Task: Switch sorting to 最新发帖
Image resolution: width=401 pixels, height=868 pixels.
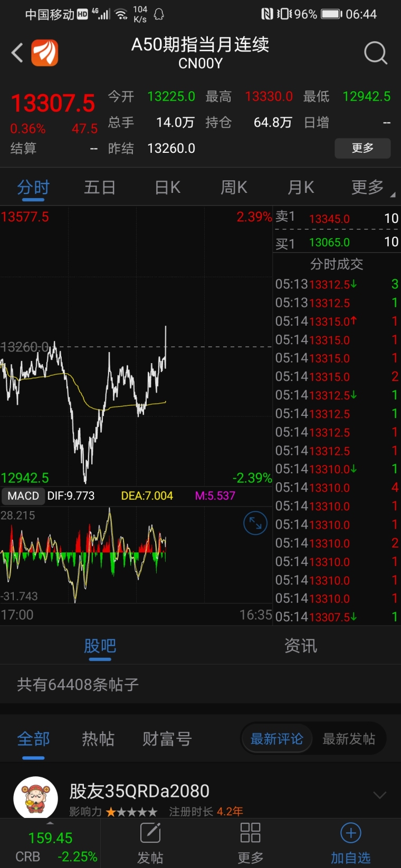Action: click(x=349, y=739)
